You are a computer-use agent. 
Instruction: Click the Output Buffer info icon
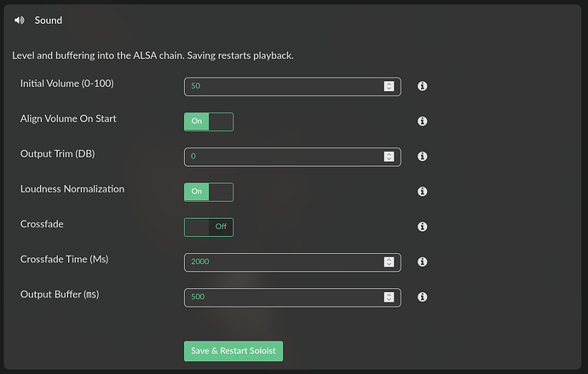tap(422, 297)
